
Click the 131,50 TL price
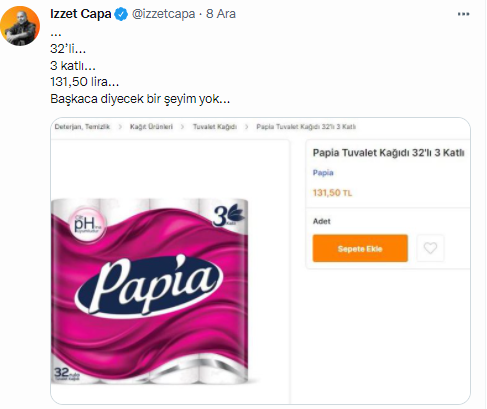(332, 193)
